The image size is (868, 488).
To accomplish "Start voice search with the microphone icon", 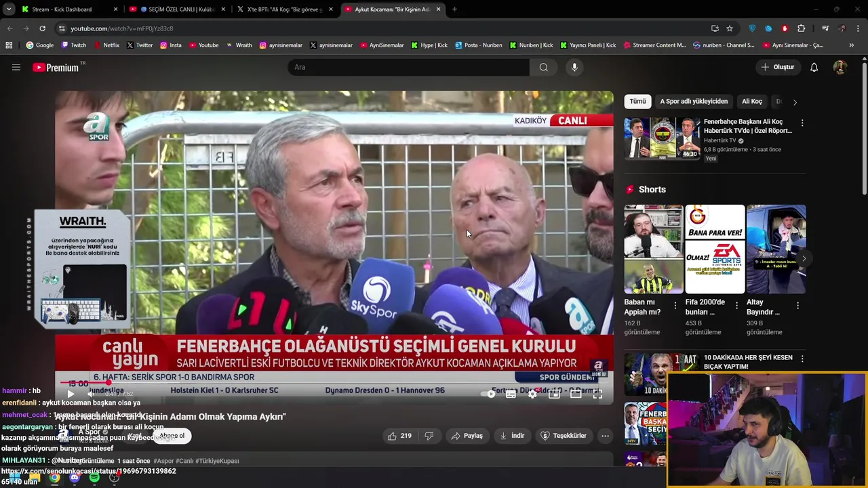I will point(574,67).
